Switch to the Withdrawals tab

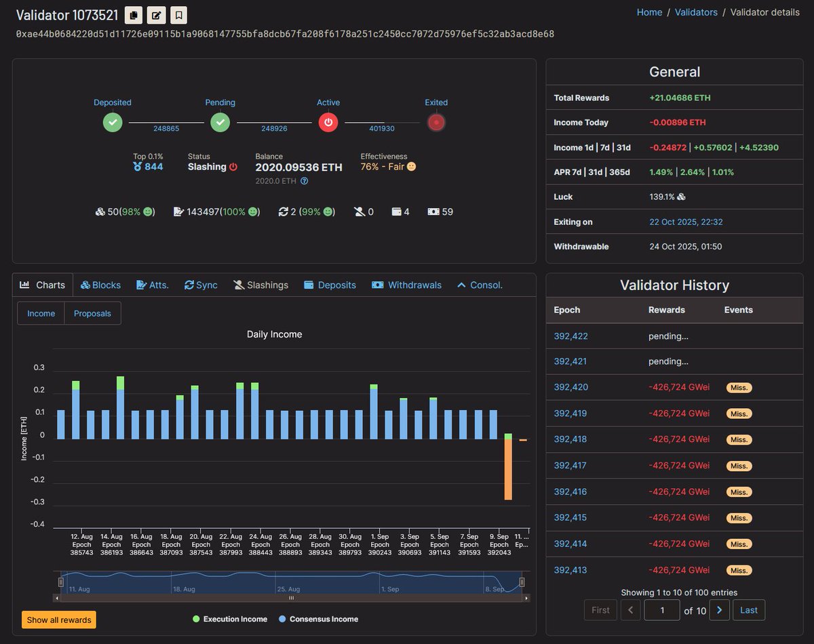(406, 285)
